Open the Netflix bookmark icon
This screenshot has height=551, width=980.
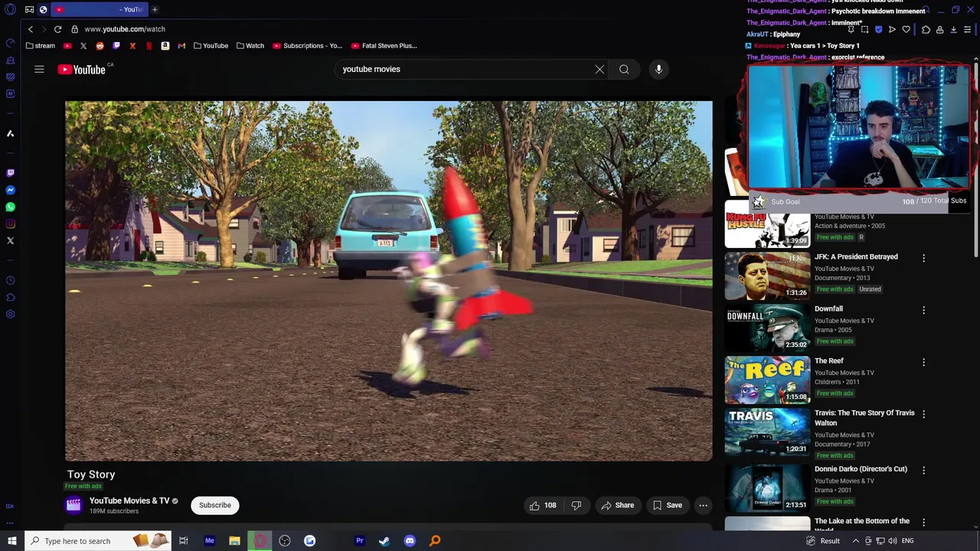pyautogui.click(x=149, y=46)
